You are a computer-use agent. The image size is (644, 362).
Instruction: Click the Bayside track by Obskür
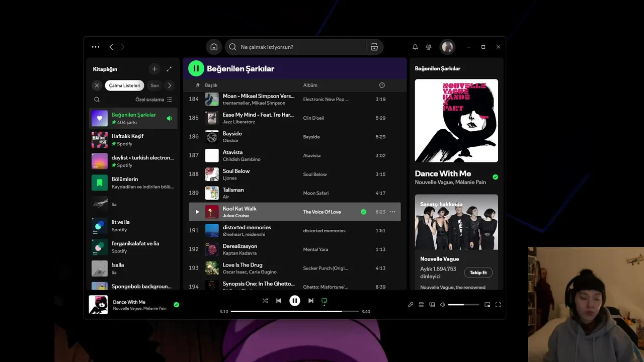coord(294,136)
